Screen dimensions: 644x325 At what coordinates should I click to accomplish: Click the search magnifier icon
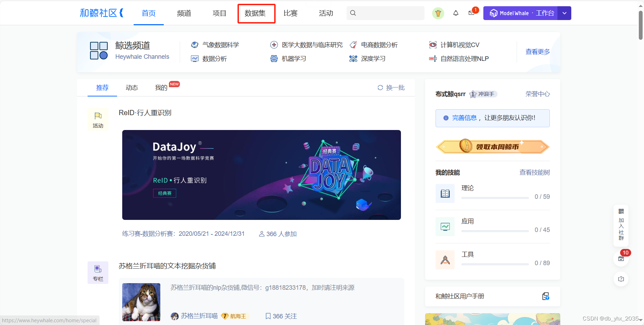pos(353,13)
